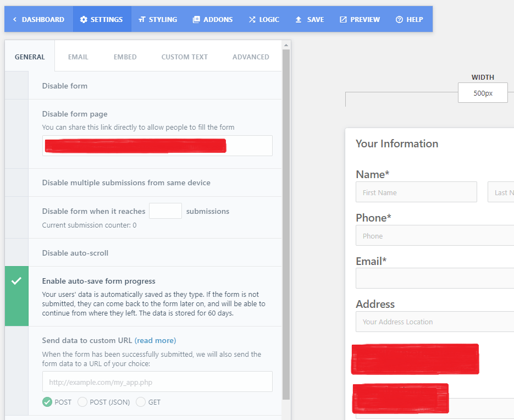This screenshot has height=420, width=514.
Task: Click the Styling text-size icon
Action: (142, 20)
